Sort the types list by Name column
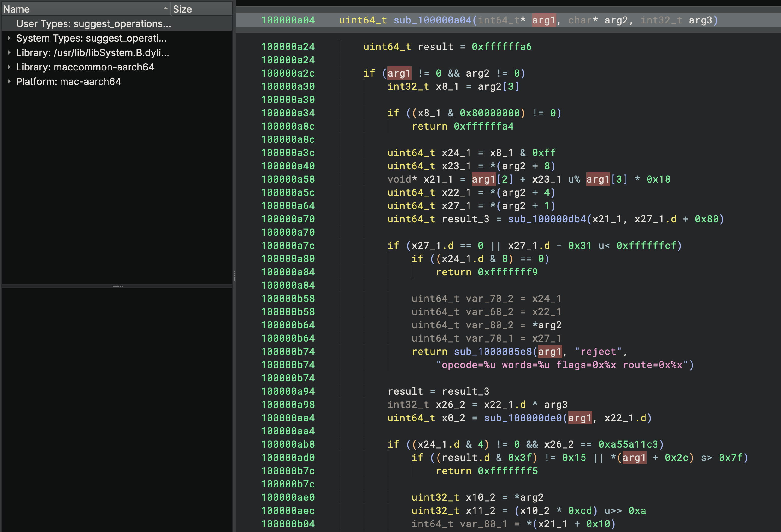This screenshot has height=532, width=781. 86,9
